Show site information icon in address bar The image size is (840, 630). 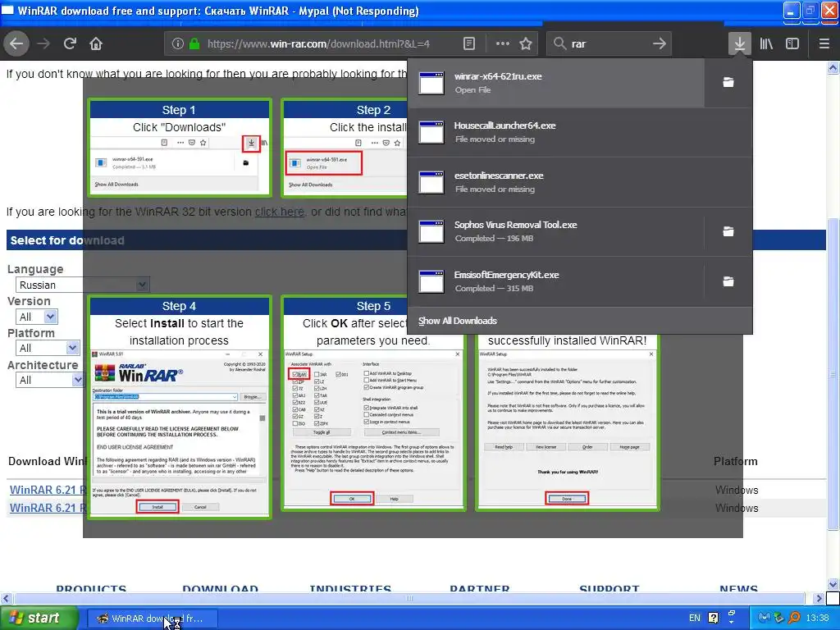pyautogui.click(x=178, y=44)
